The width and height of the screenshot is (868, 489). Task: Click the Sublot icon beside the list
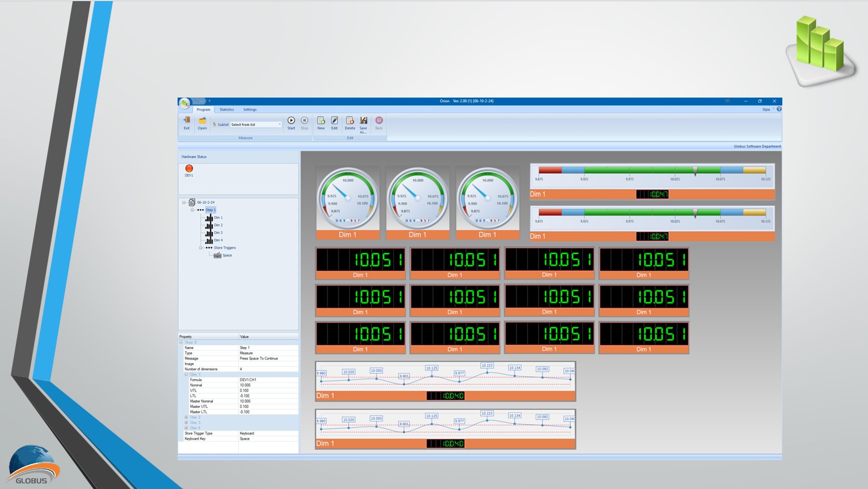tap(214, 124)
